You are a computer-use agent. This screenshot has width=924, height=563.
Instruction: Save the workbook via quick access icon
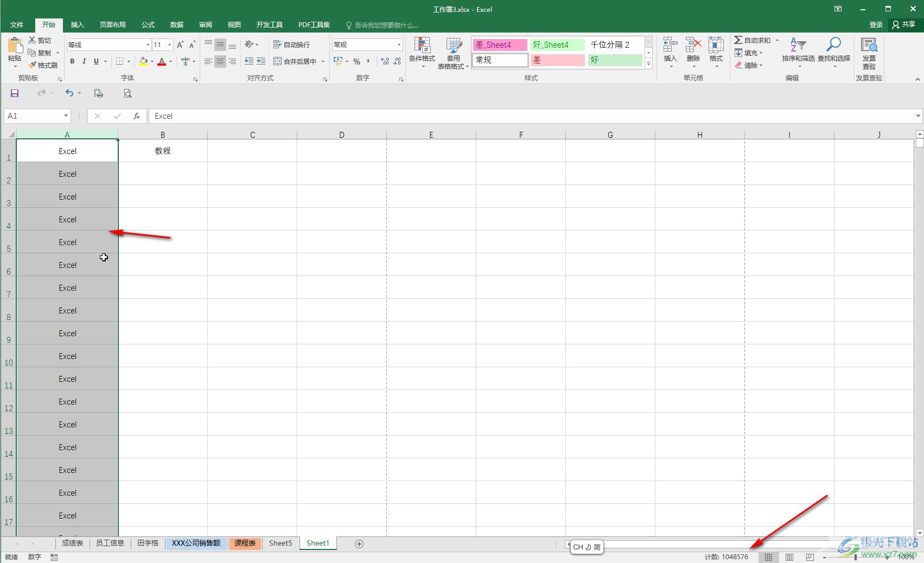(x=15, y=93)
